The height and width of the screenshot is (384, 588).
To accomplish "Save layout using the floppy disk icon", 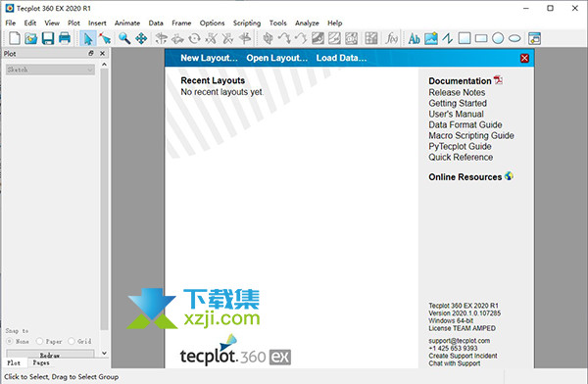I will click(48, 38).
